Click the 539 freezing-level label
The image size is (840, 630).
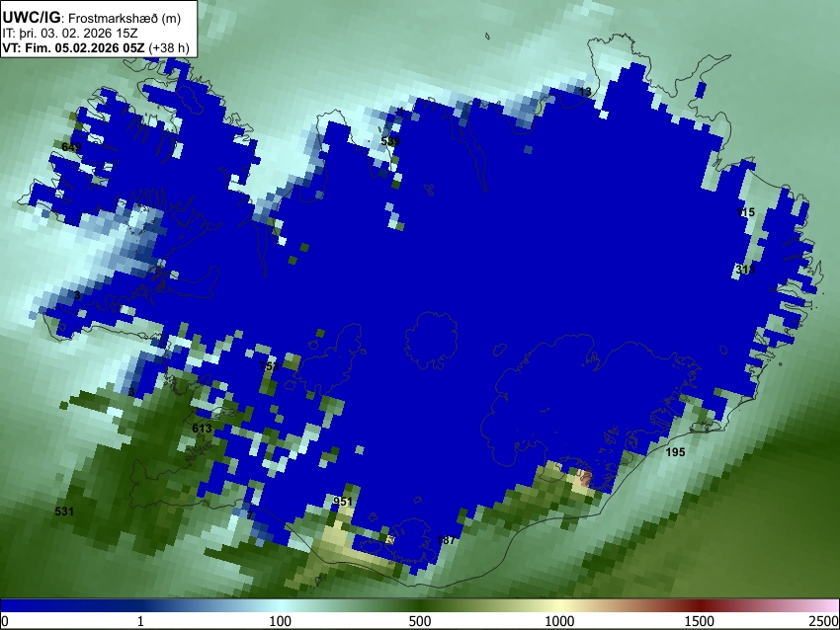click(x=390, y=141)
